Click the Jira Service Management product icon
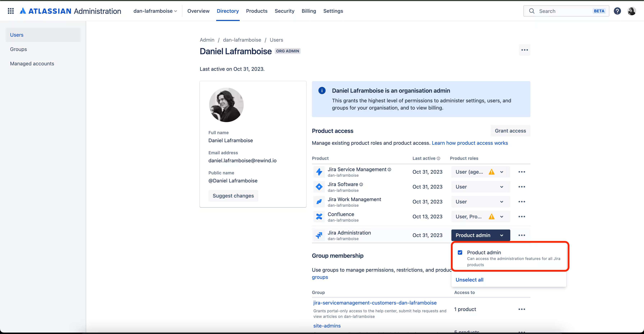Screen dimensions: 644x334 (x=319, y=172)
